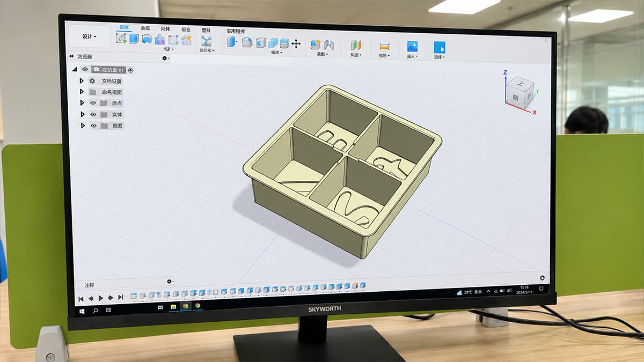Open the 修改 panel dropdown
Screen dimensions: 644x362
pyautogui.click(x=276, y=53)
